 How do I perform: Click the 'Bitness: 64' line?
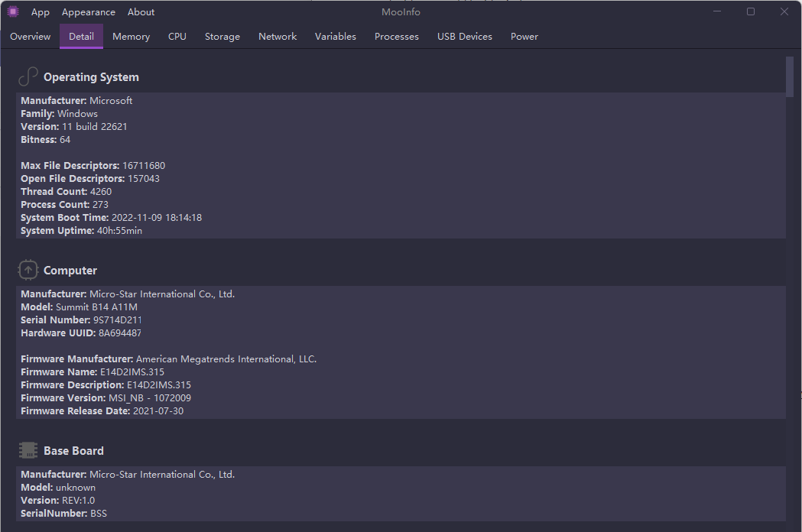[46, 140]
